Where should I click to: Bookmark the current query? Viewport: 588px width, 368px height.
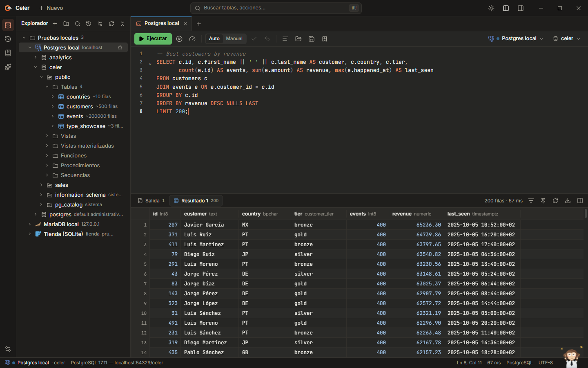click(325, 39)
